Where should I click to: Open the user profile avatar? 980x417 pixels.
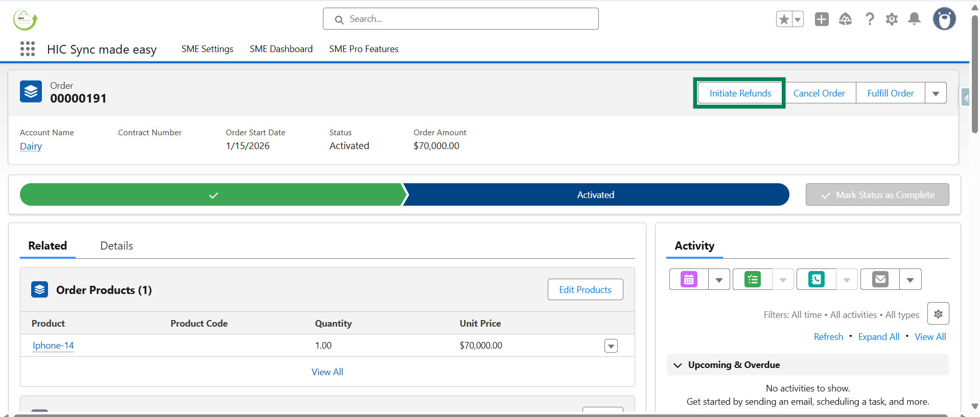[944, 19]
